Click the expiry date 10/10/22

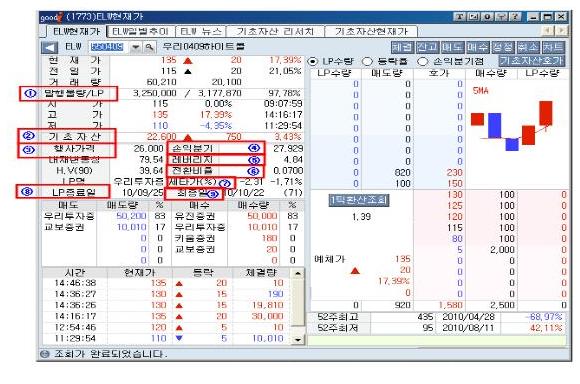coord(245,193)
